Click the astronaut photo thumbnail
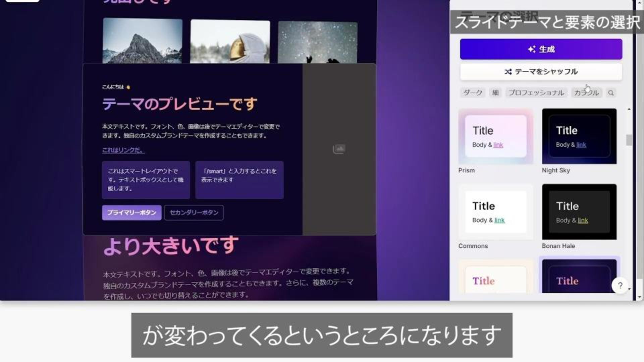Viewport: 644px width, 362px height. (230, 42)
